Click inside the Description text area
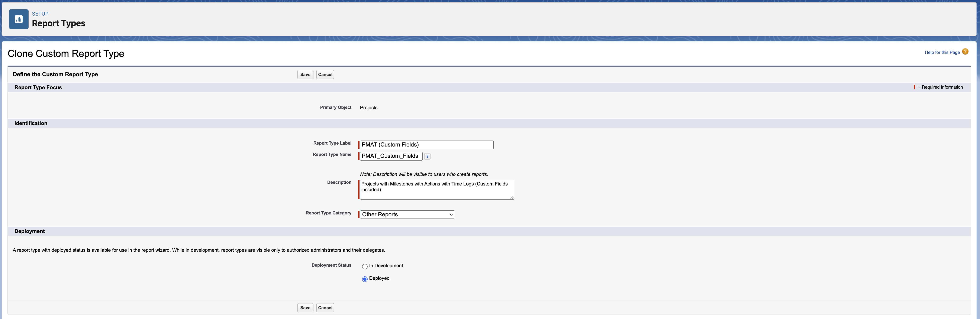This screenshot has width=980, height=319. click(437, 190)
